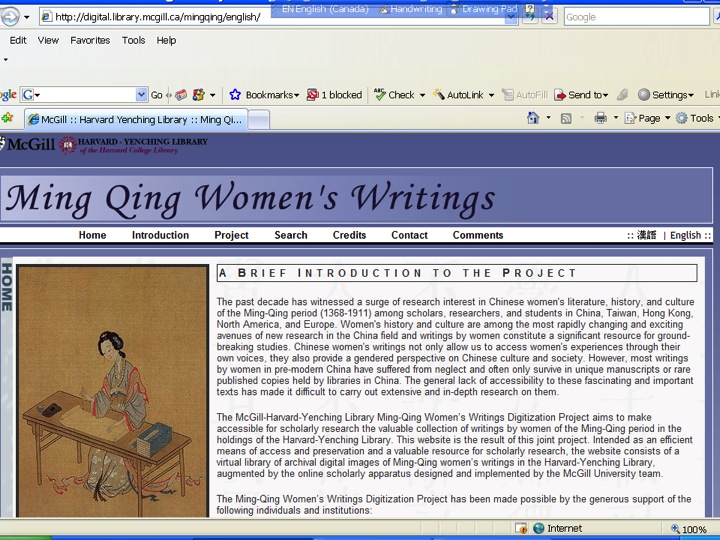Open the Tools menu in menu bar
The height and width of the screenshot is (540, 720).
point(134,40)
